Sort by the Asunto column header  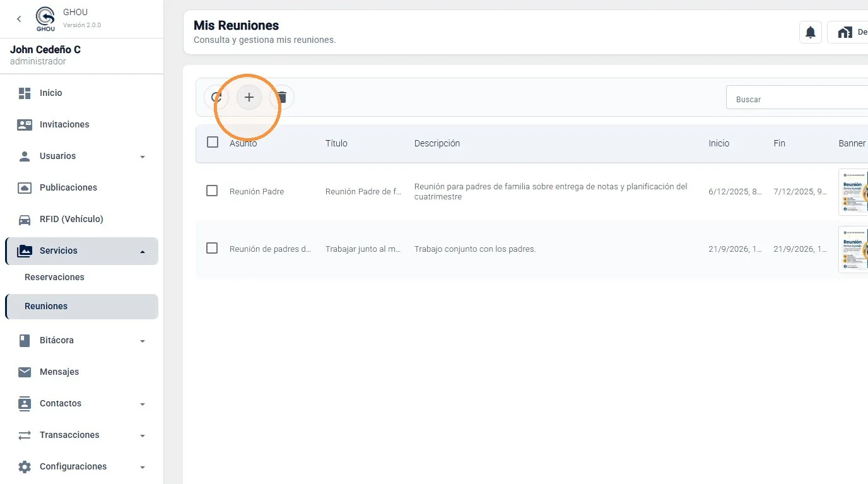243,143
